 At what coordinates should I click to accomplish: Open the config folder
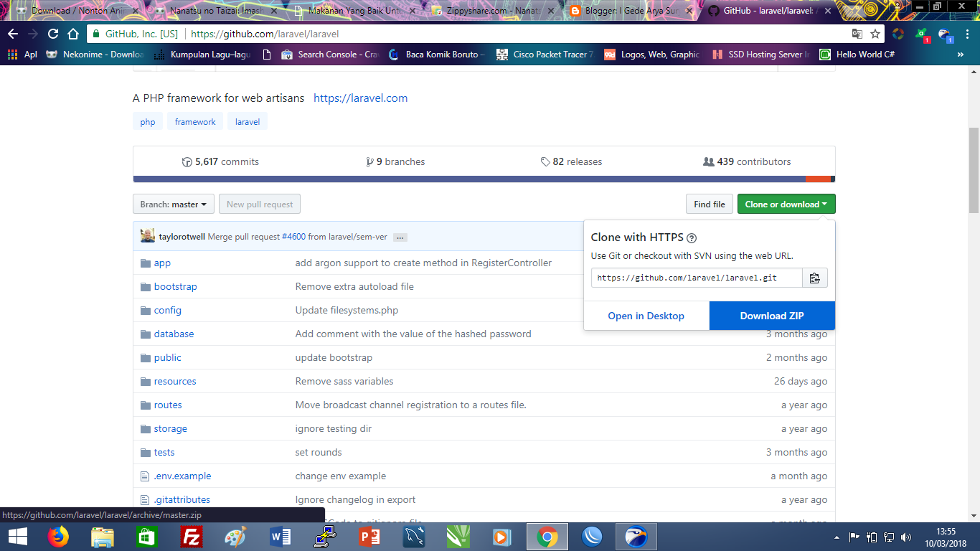(x=168, y=310)
